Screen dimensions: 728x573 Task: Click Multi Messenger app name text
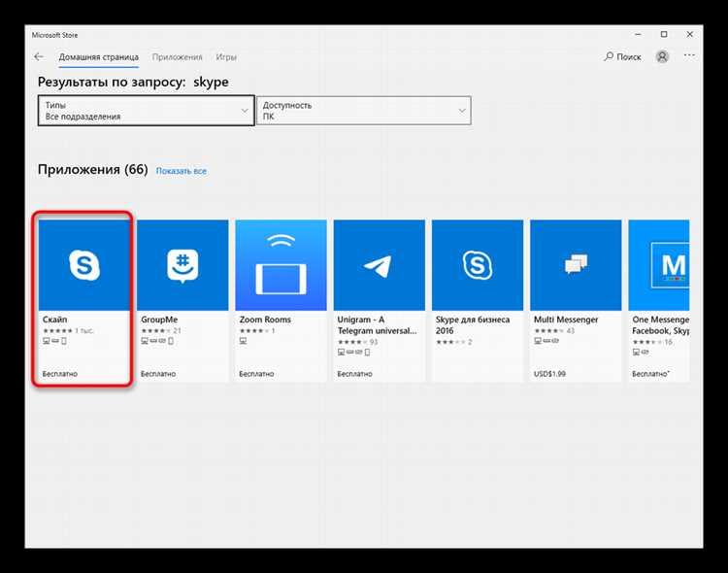click(566, 320)
